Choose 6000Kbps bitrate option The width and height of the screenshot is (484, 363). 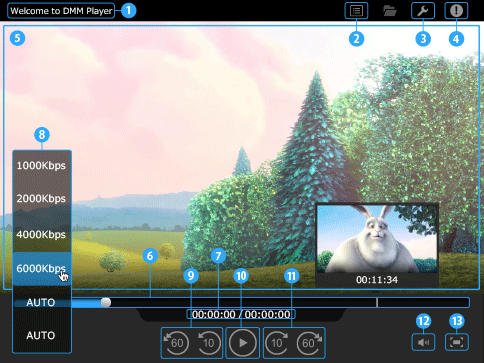(41, 269)
